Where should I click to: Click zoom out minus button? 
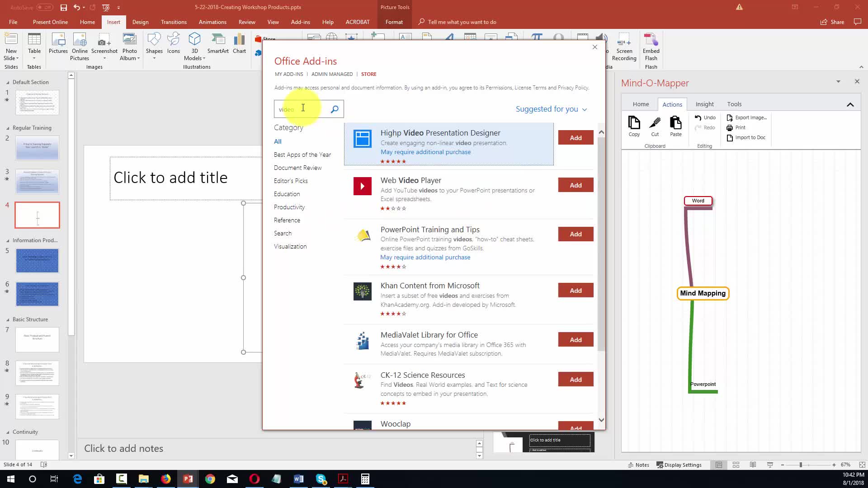(x=783, y=465)
